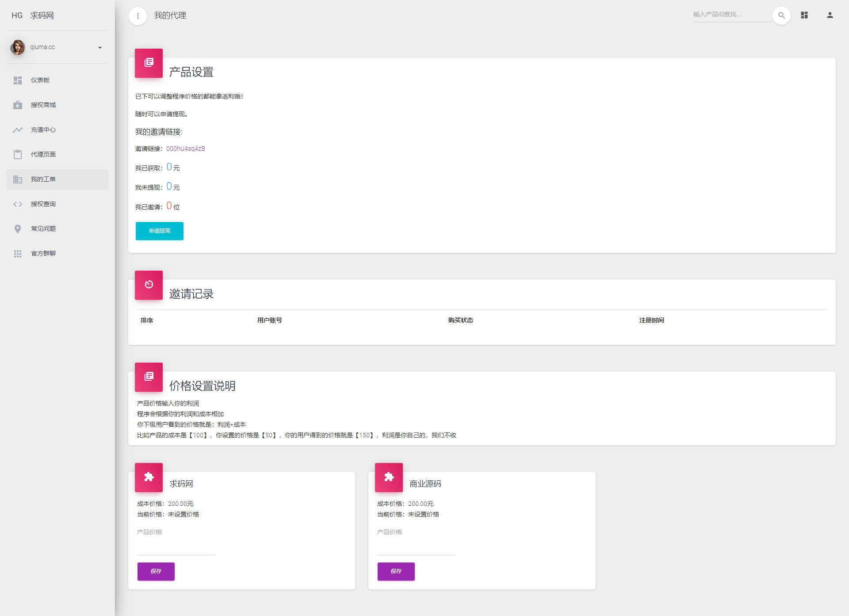Click the search magnifier icon
Image resolution: width=849 pixels, height=616 pixels.
(x=781, y=15)
